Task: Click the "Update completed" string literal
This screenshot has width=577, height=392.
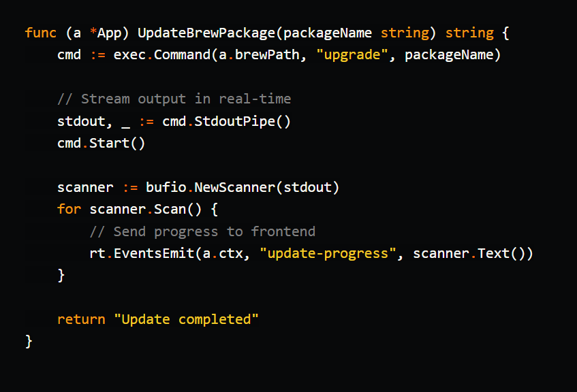Action: (185, 318)
